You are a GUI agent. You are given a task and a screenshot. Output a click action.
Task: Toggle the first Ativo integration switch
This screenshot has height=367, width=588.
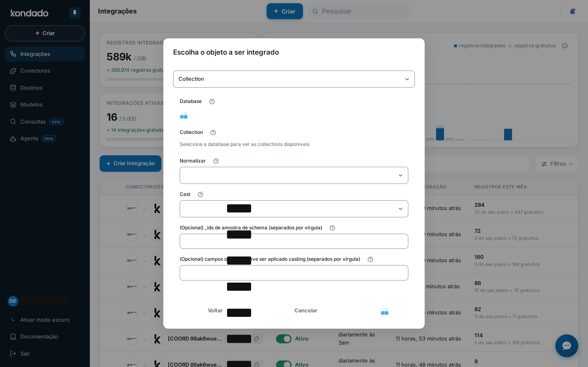click(284, 339)
